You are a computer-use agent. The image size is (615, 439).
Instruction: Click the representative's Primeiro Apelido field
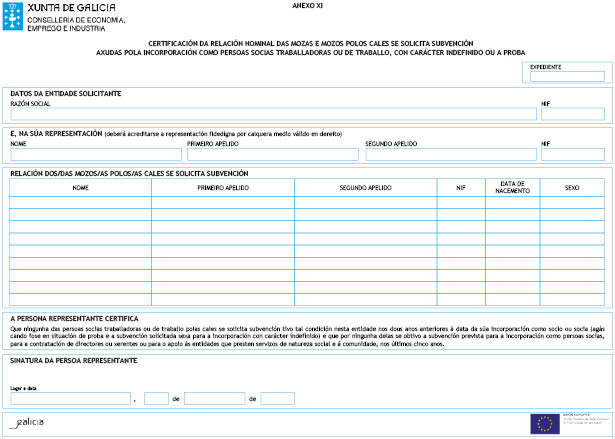[272, 155]
